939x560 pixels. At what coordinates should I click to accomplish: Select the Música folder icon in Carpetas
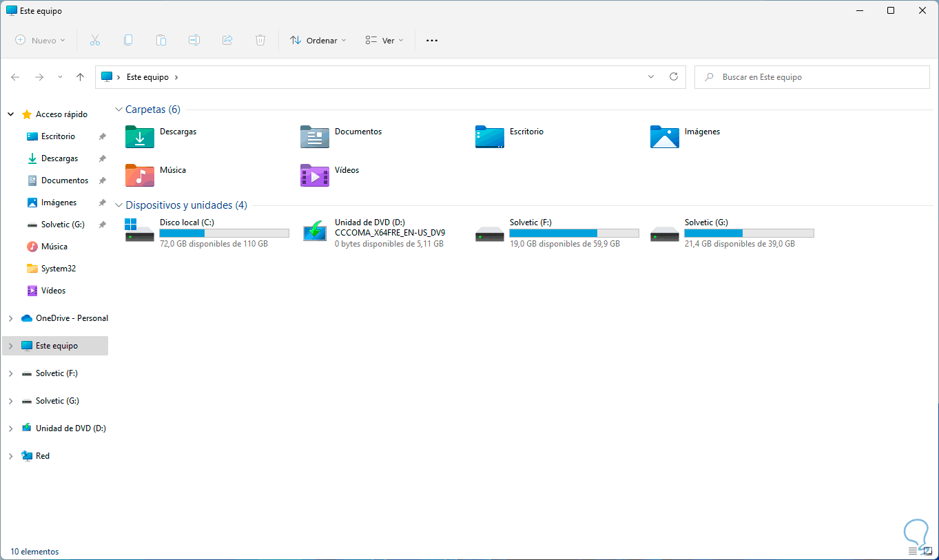[x=140, y=175]
